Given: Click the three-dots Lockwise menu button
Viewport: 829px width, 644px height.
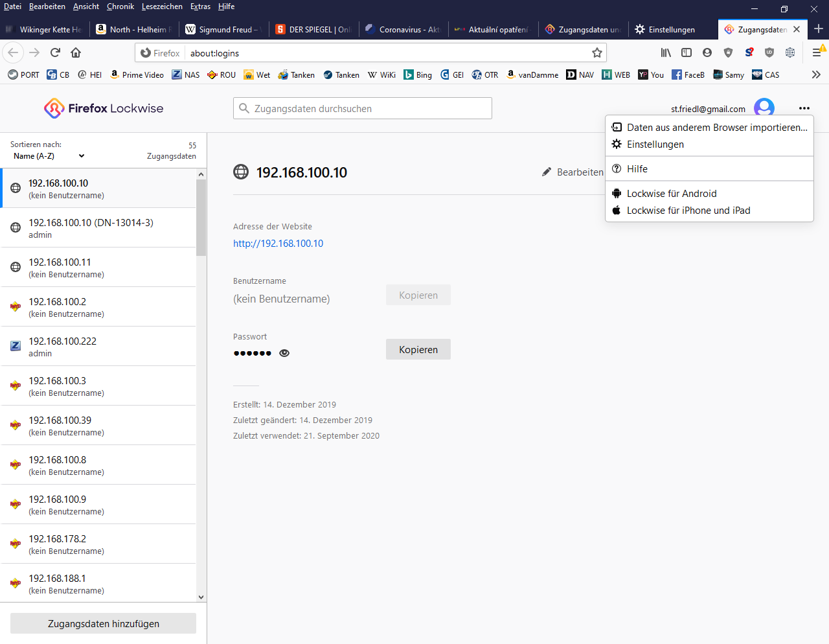Looking at the screenshot, I should pyautogui.click(x=804, y=108).
